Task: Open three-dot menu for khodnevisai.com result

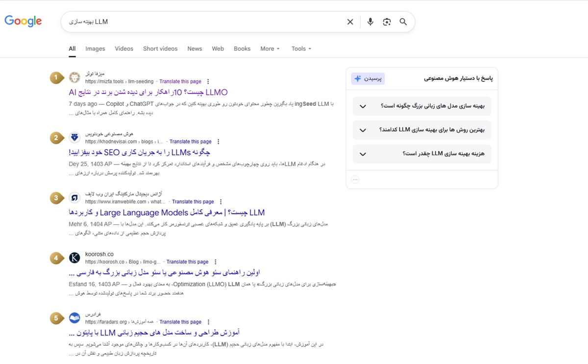Action: 219,142
